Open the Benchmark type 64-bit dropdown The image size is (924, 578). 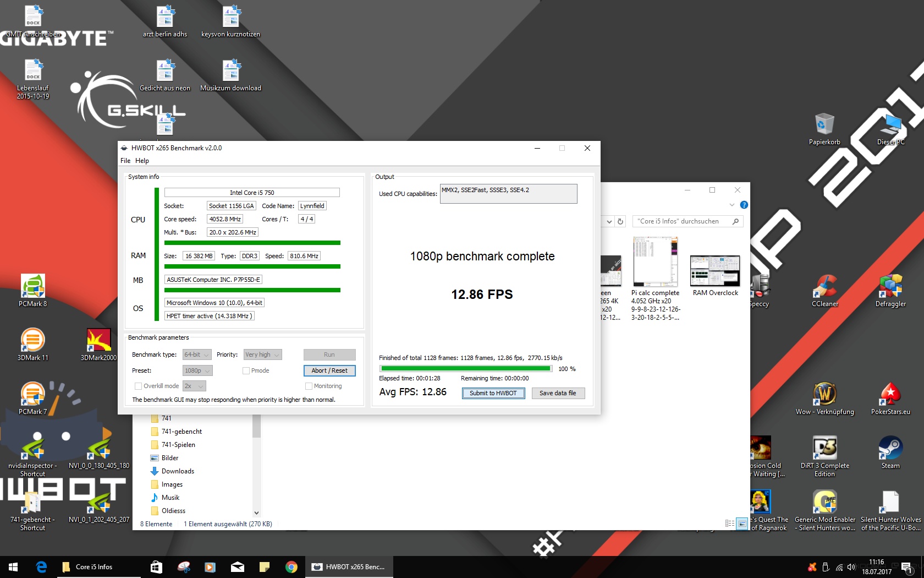(x=197, y=355)
